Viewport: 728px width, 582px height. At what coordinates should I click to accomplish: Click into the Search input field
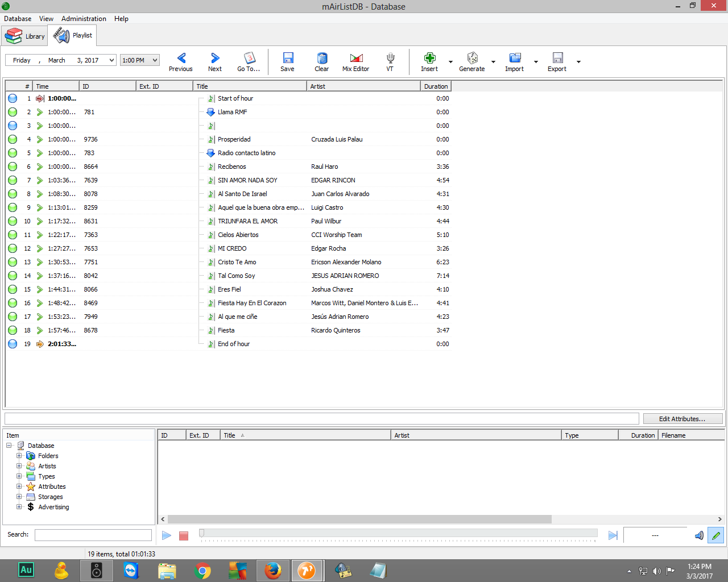coord(93,535)
